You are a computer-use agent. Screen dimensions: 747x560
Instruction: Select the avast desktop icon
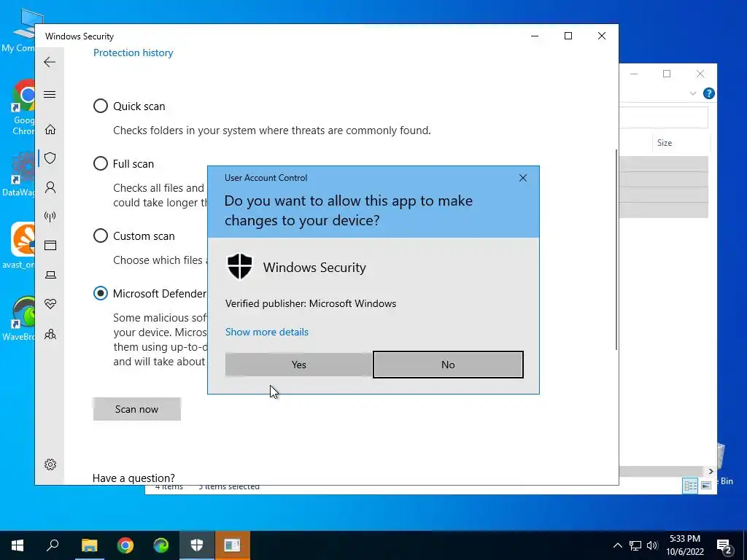coord(18,246)
